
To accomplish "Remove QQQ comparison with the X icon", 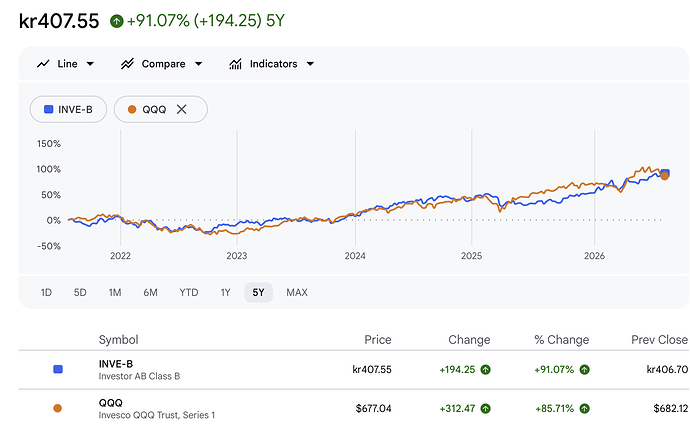I will (181, 109).
